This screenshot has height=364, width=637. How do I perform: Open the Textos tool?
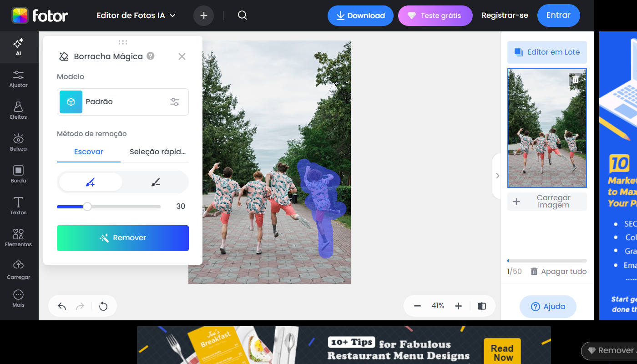coord(18,206)
